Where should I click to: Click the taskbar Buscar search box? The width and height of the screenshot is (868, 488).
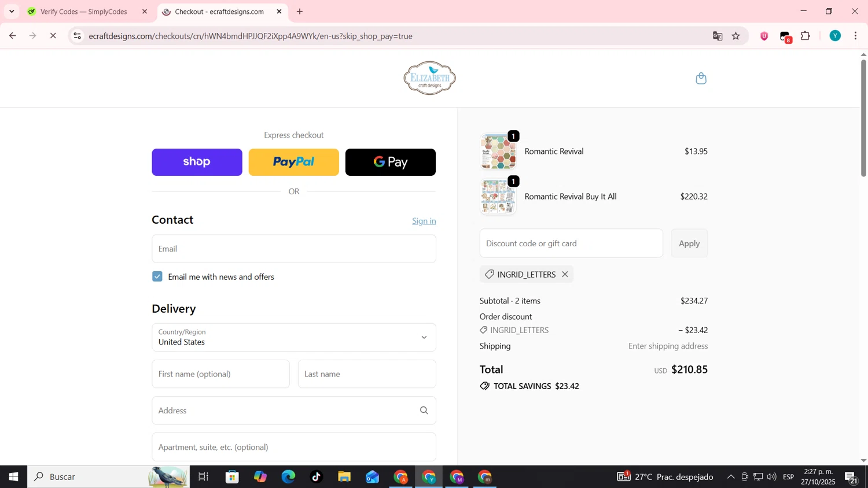click(108, 477)
